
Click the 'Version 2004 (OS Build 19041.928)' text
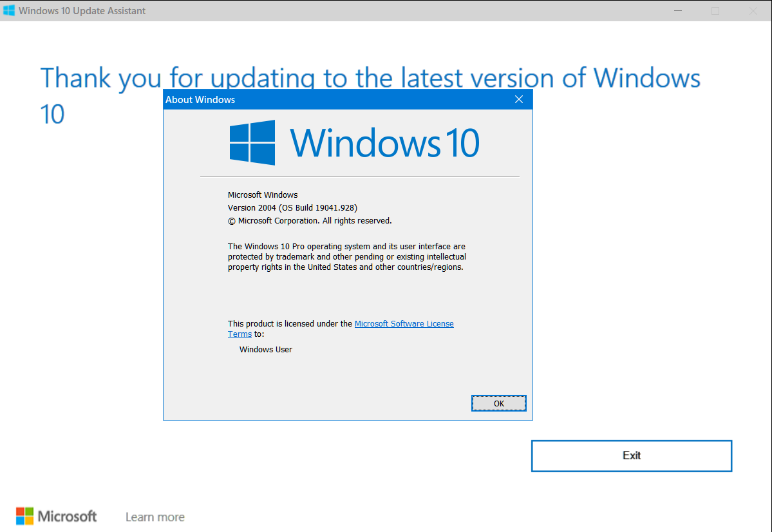pyautogui.click(x=292, y=208)
